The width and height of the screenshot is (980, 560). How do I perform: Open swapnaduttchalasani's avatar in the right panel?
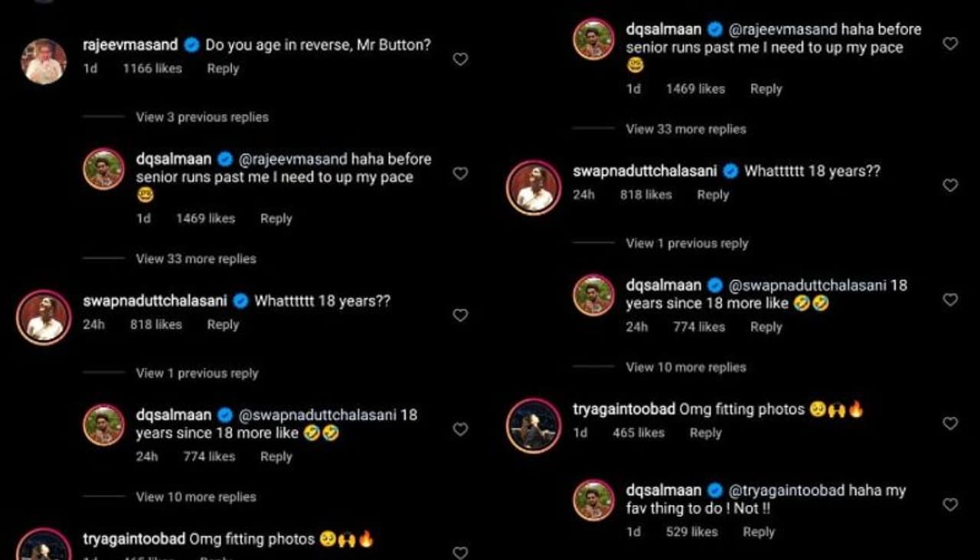[534, 188]
